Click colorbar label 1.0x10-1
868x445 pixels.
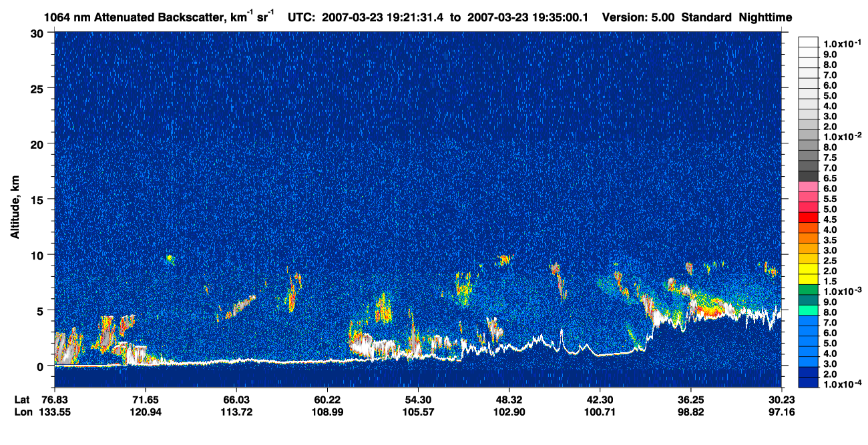(x=842, y=43)
